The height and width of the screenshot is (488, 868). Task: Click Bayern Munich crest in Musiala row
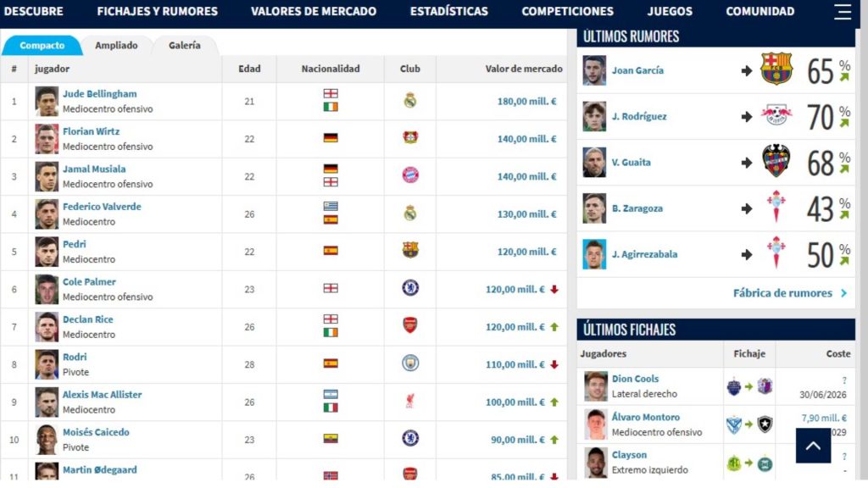[x=410, y=175]
